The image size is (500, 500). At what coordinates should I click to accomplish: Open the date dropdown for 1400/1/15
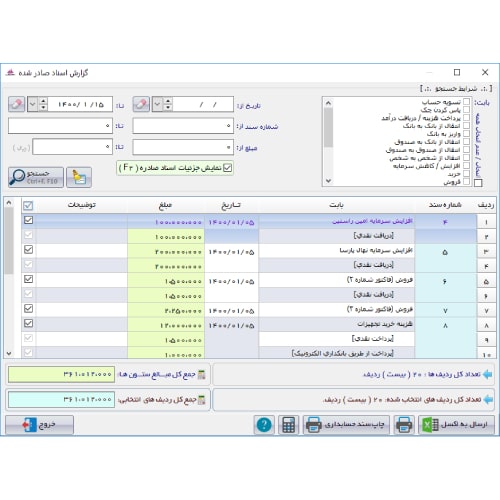coord(33,104)
